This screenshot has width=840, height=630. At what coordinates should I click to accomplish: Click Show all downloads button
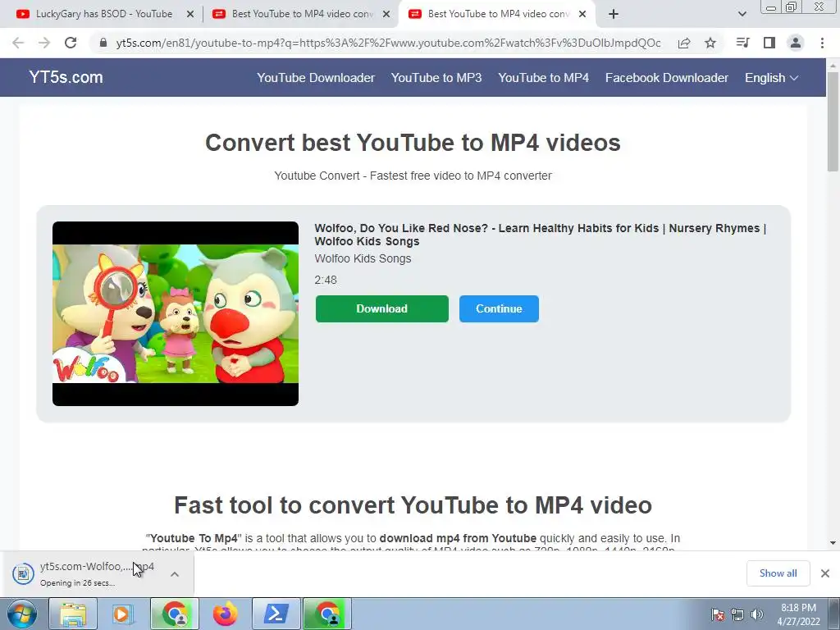tap(778, 573)
